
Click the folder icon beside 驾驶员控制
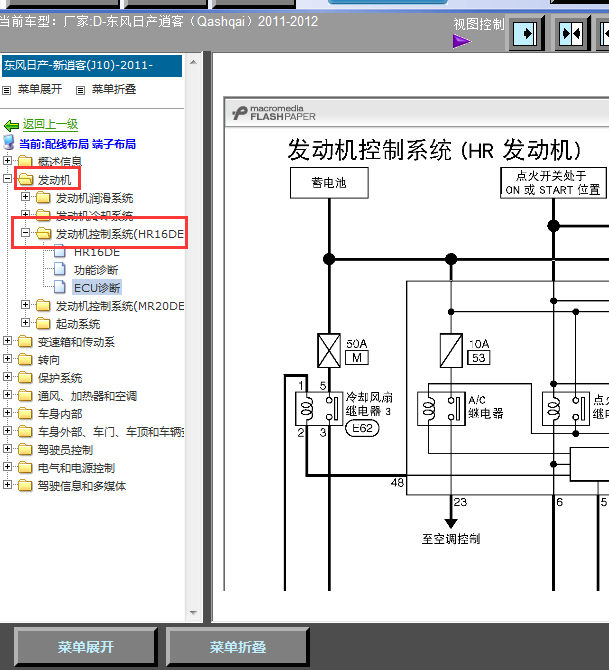tap(25, 450)
